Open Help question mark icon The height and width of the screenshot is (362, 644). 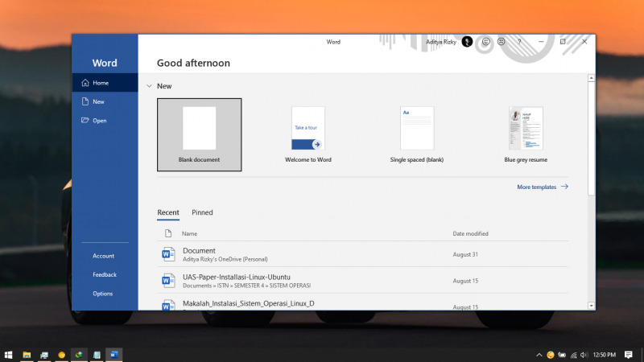tap(519, 42)
